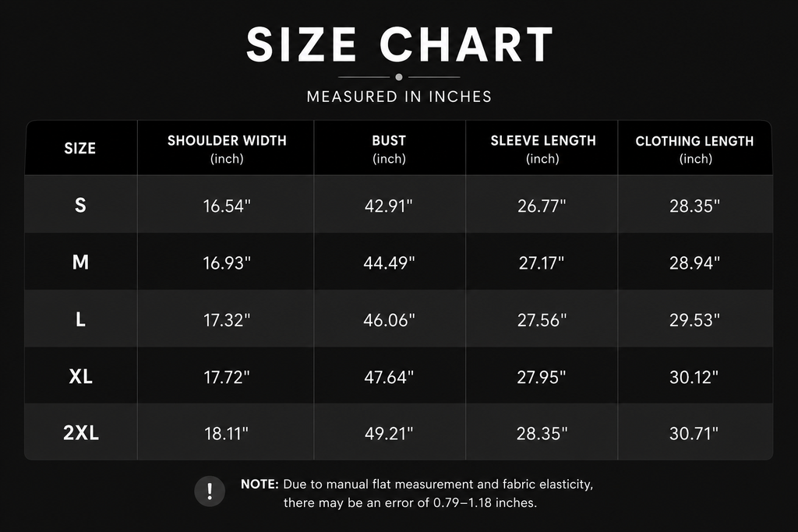Screen dimensions: 798x532
Task: Select the SLEEVE LENGTH column header
Action: pos(543,149)
